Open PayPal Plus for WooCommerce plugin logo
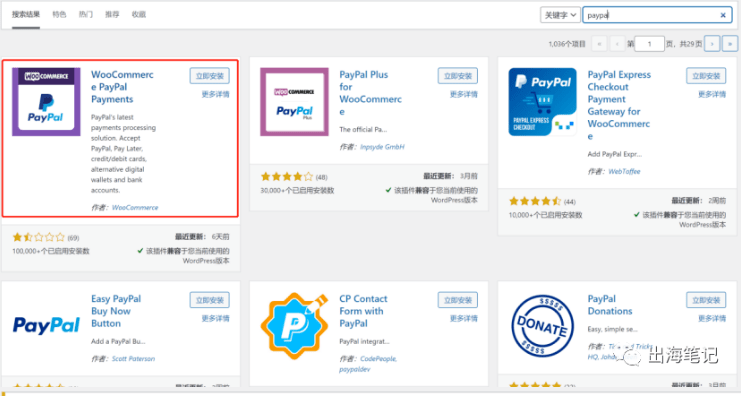The image size is (741, 396). tap(294, 102)
